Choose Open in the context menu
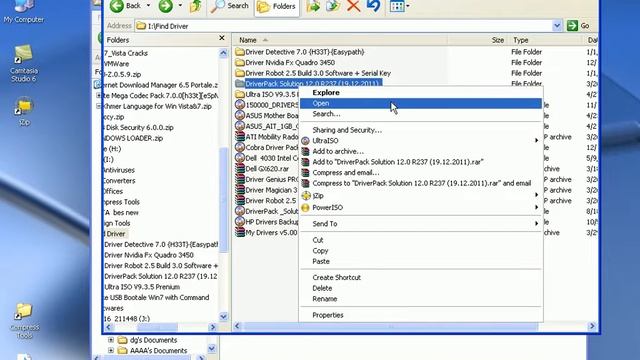 click(x=420, y=103)
